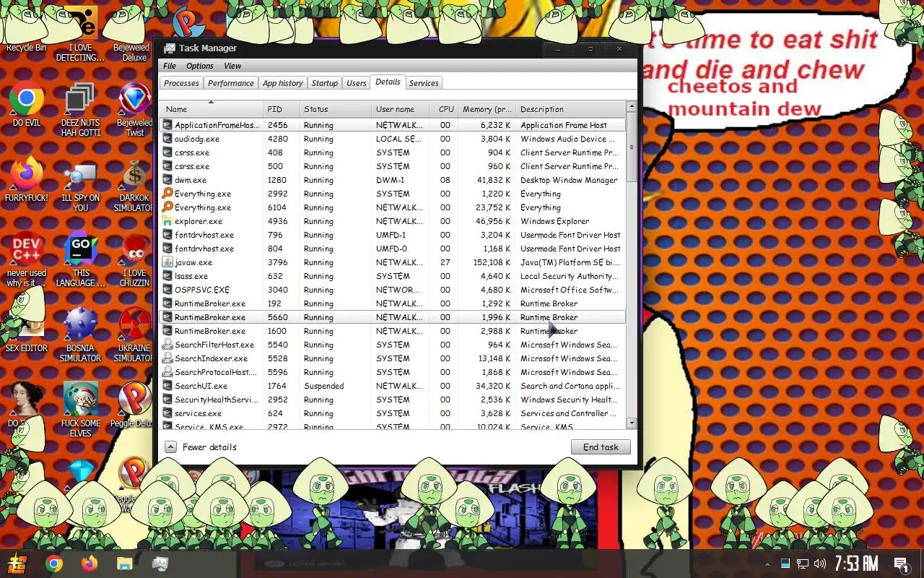Select the audiodg.exe process row
Image resolution: width=924 pixels, height=578 pixels.
(x=392, y=139)
